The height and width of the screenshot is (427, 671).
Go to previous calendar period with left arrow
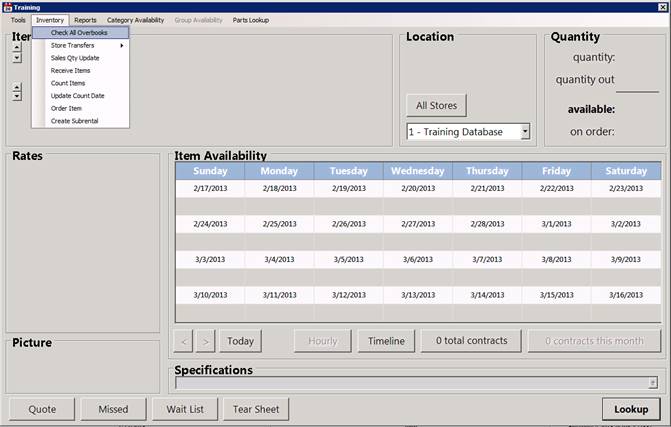click(x=183, y=341)
